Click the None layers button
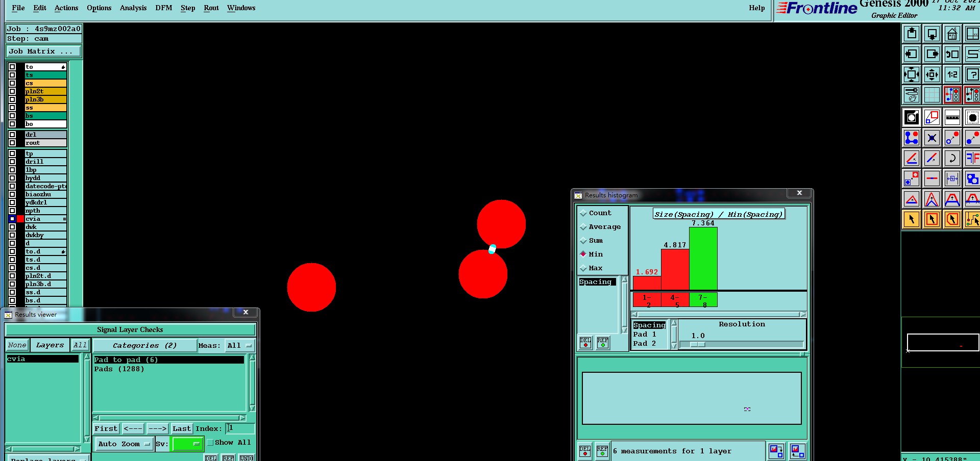980x461 pixels. click(17, 345)
